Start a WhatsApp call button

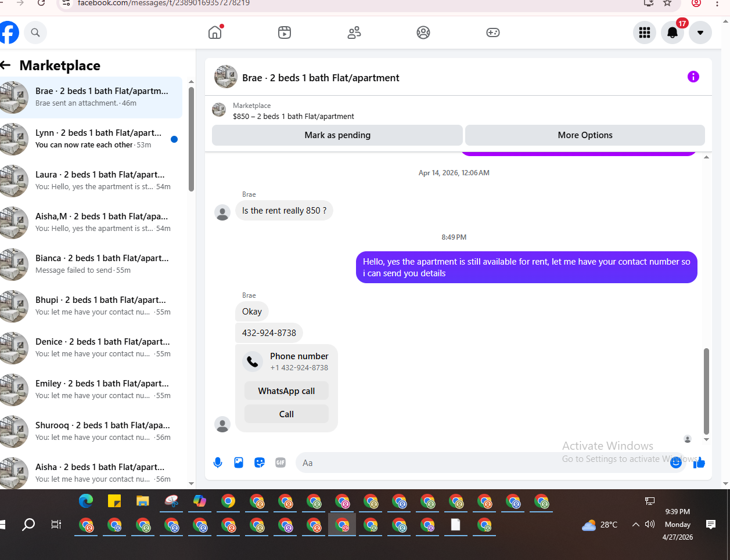(x=286, y=391)
